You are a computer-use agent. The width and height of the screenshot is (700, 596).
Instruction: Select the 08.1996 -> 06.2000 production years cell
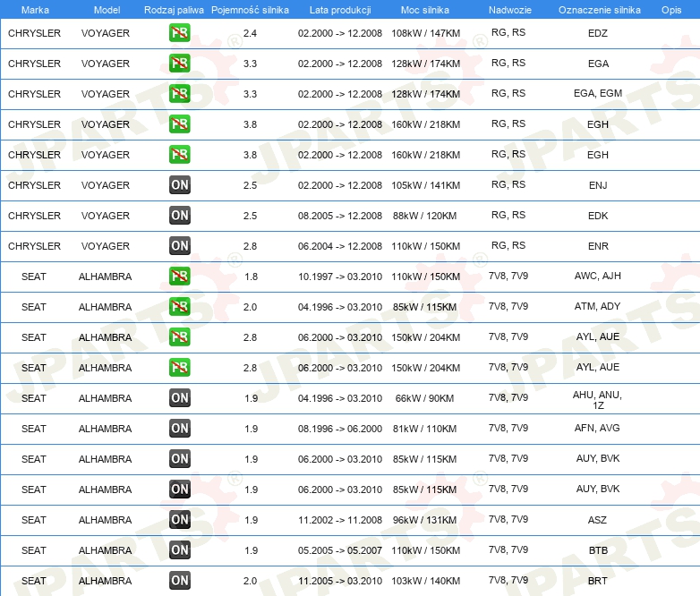coord(340,429)
